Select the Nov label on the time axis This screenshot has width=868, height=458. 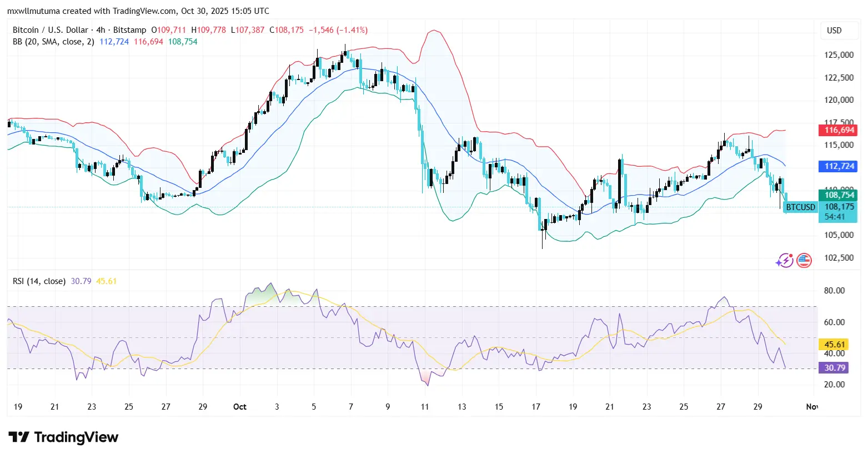[x=812, y=406]
